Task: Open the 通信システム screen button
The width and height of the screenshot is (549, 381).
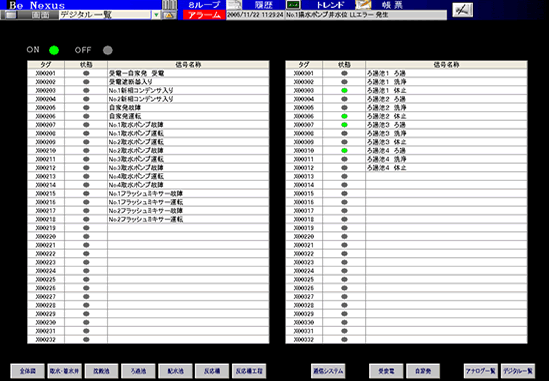Action: (x=328, y=371)
